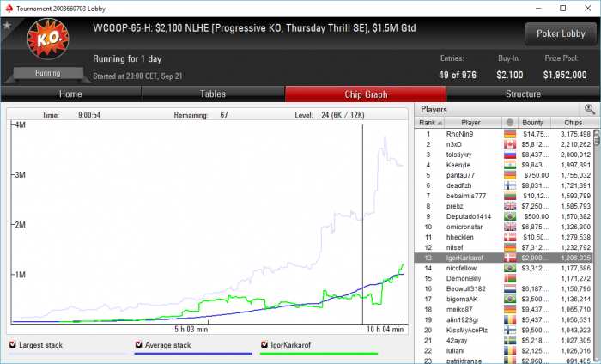
Task: Click the Level 24 (6K / 12K) text
Action: 329,115
